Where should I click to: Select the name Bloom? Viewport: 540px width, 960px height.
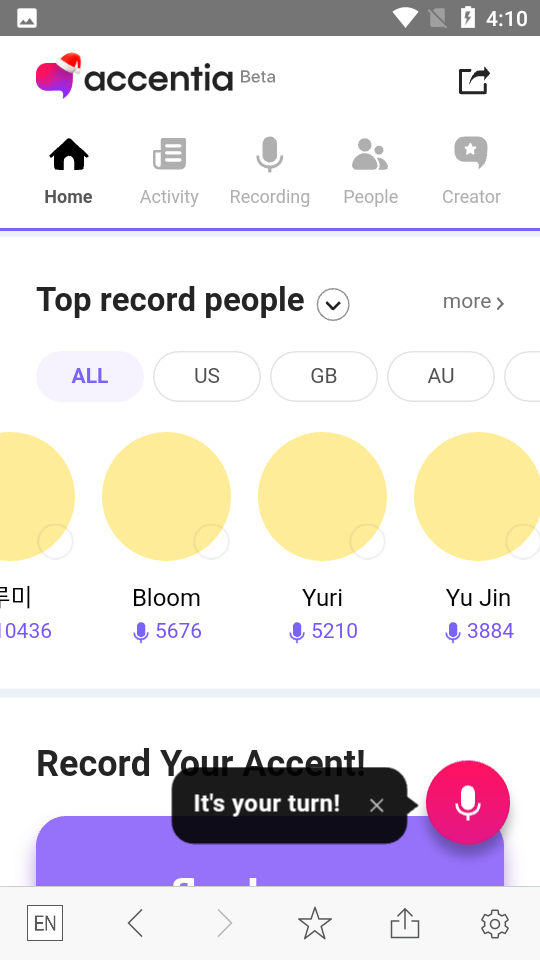tap(167, 598)
